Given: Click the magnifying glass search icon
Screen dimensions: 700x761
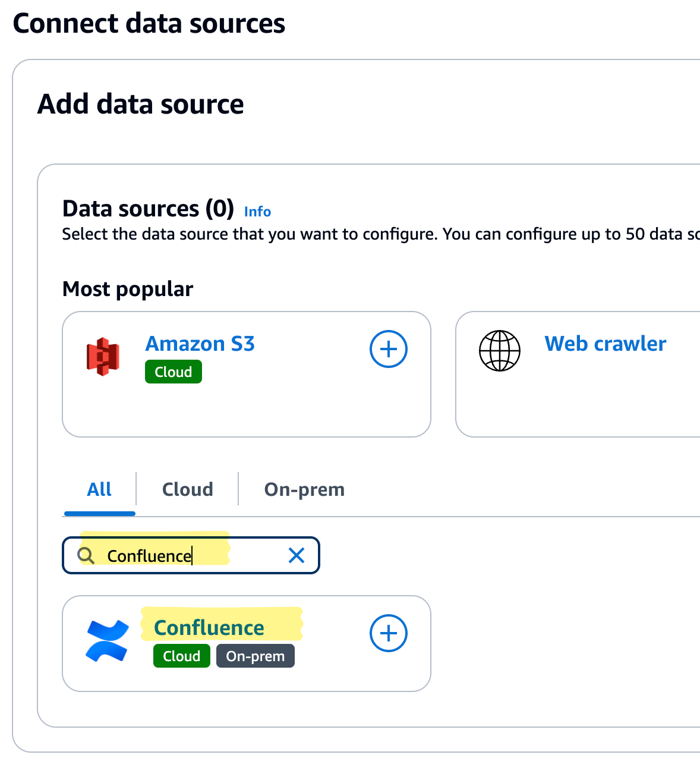Looking at the screenshot, I should point(86,555).
